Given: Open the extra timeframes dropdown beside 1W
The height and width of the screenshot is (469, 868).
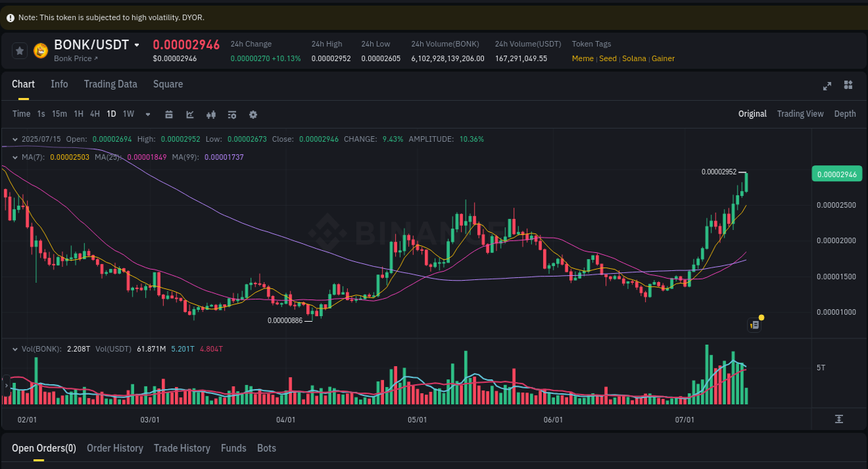Looking at the screenshot, I should coord(147,114).
